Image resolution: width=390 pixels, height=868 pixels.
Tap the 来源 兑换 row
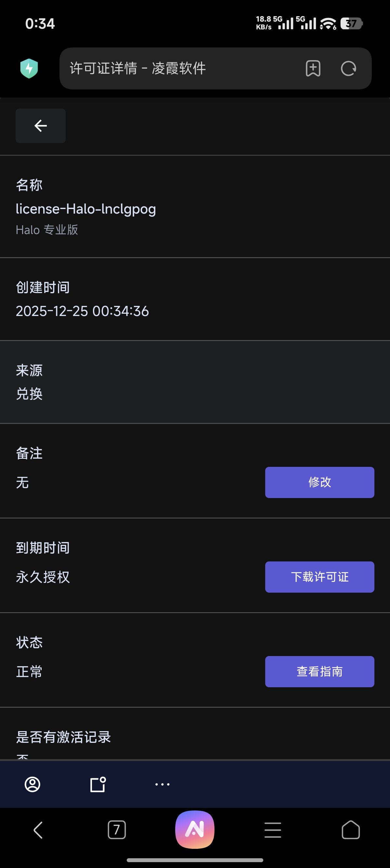coord(195,382)
